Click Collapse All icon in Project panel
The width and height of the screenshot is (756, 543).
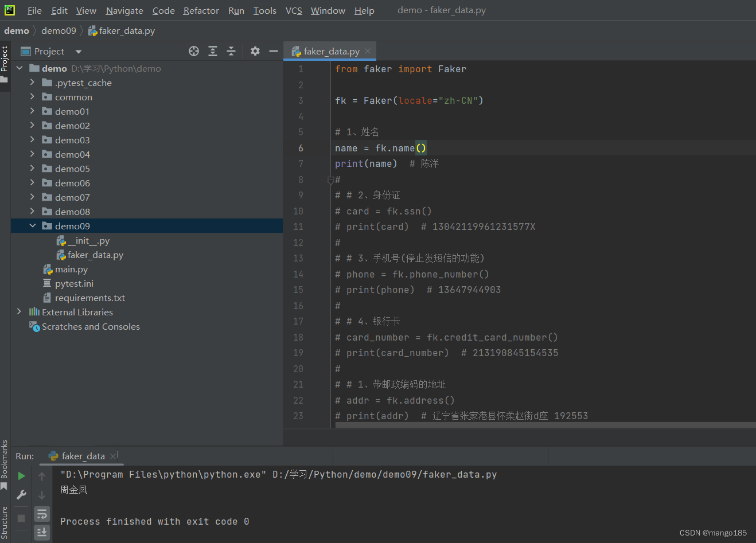coord(231,51)
